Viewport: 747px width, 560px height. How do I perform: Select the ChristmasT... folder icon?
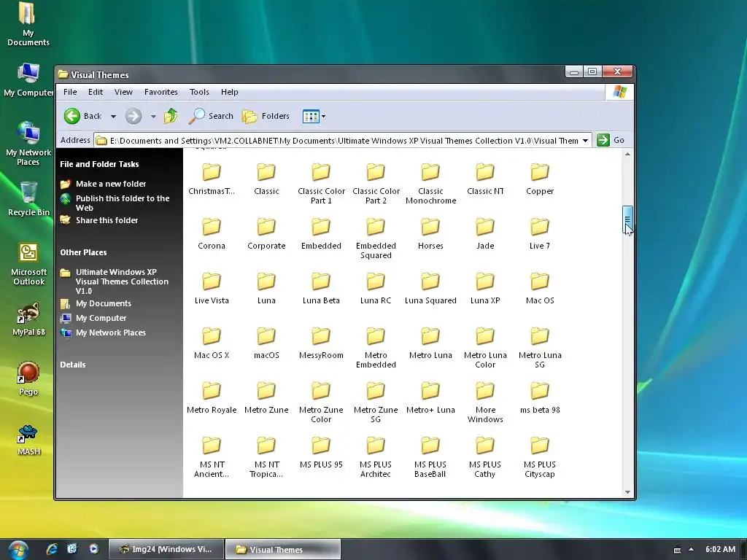coord(212,172)
